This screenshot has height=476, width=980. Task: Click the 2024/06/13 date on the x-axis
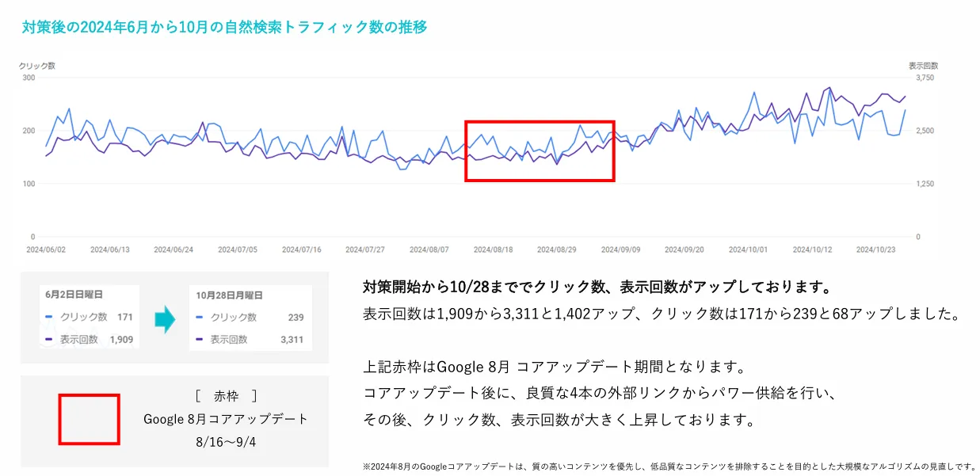coord(109,249)
